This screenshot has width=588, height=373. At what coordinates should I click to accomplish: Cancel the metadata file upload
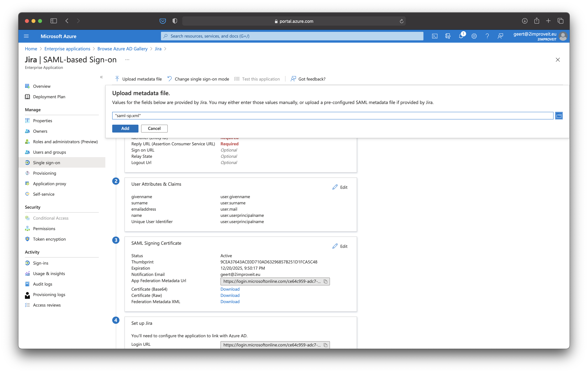154,128
